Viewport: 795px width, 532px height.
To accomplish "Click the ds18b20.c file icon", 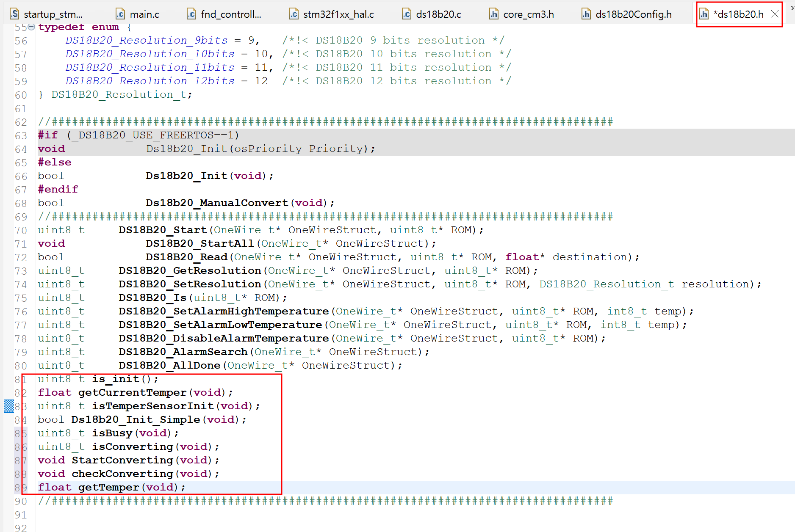I will [x=407, y=14].
